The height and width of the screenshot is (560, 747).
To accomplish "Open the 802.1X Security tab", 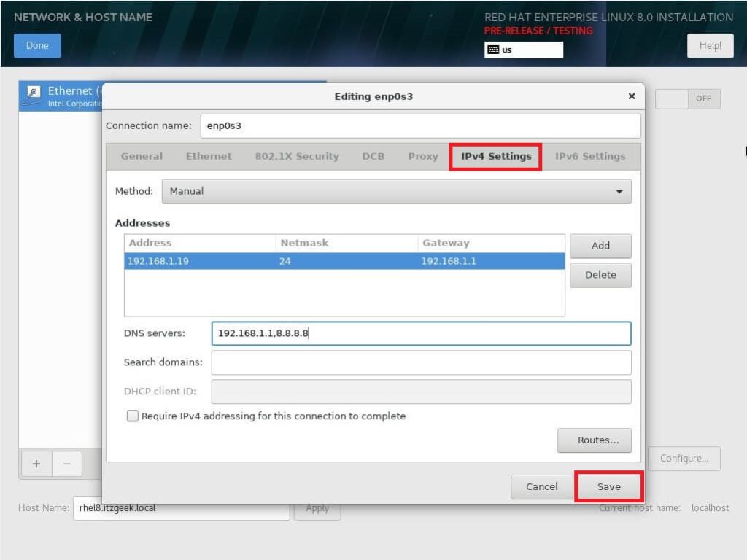I will click(x=297, y=156).
